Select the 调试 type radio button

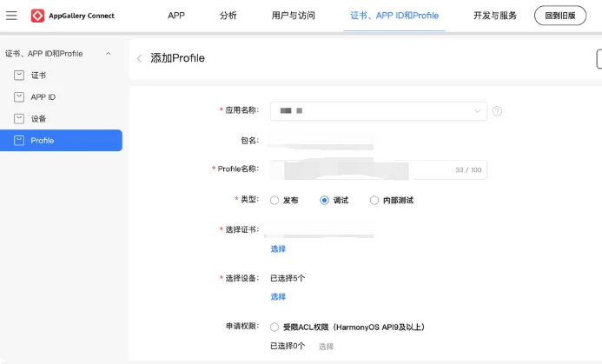(x=324, y=201)
